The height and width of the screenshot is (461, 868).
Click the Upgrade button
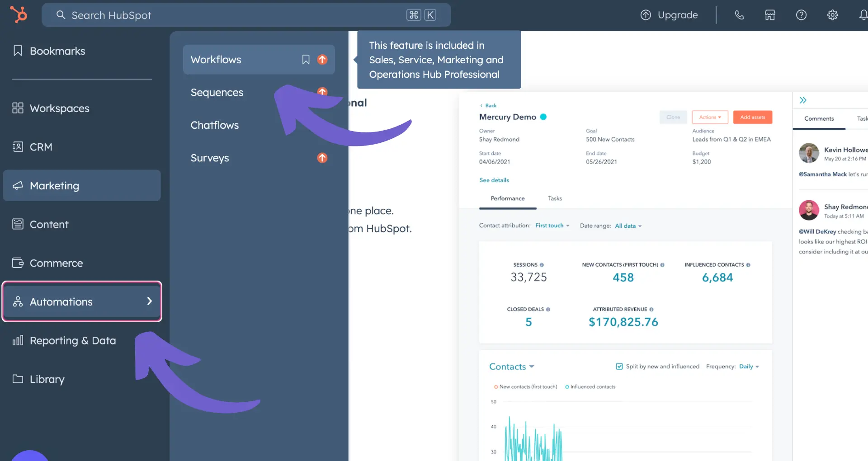point(669,15)
